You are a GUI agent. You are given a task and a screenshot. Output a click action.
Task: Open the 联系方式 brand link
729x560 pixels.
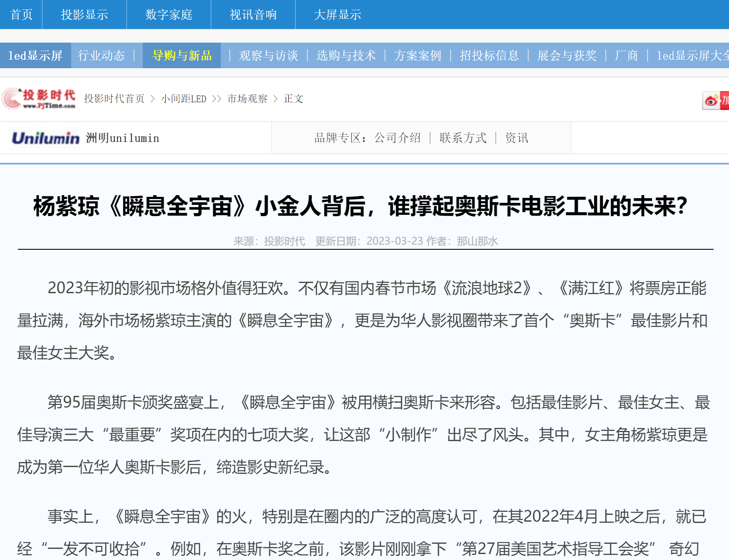[463, 138]
